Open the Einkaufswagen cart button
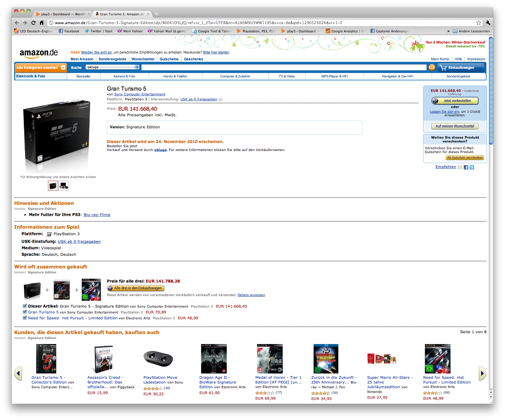Viewport: 505px width, 420px height. (x=461, y=67)
